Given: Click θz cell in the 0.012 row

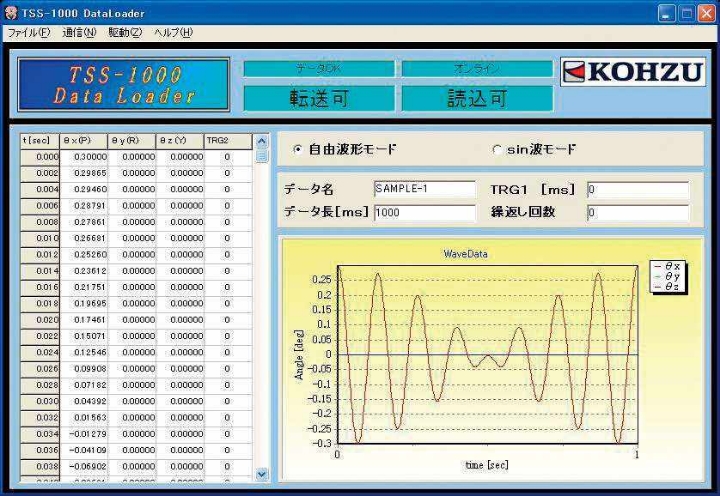Looking at the screenshot, I should click(x=180, y=254).
